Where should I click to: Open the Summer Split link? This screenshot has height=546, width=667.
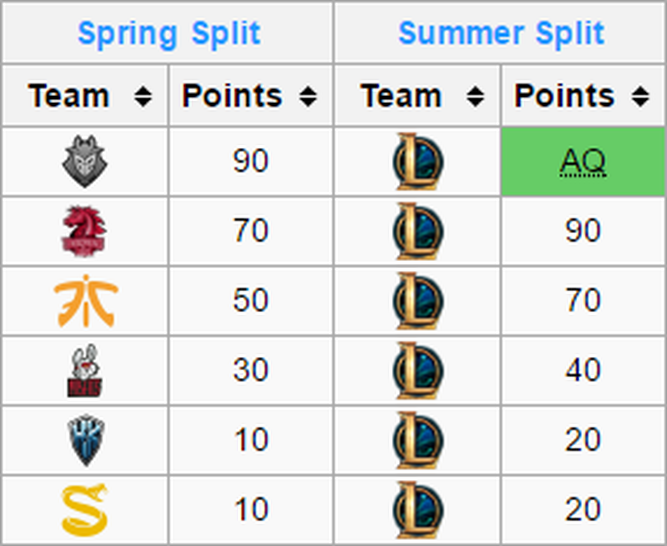coord(501,33)
